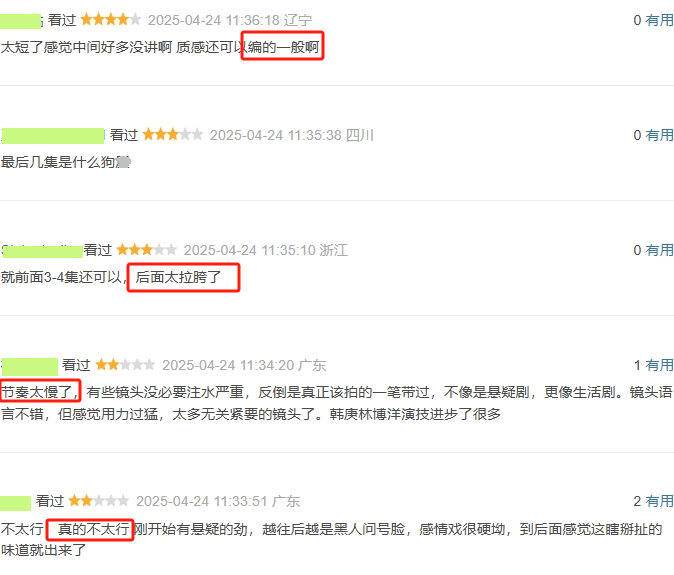Vote 有用 on the 浙江 review
This screenshot has width=674, height=575.
659,250
